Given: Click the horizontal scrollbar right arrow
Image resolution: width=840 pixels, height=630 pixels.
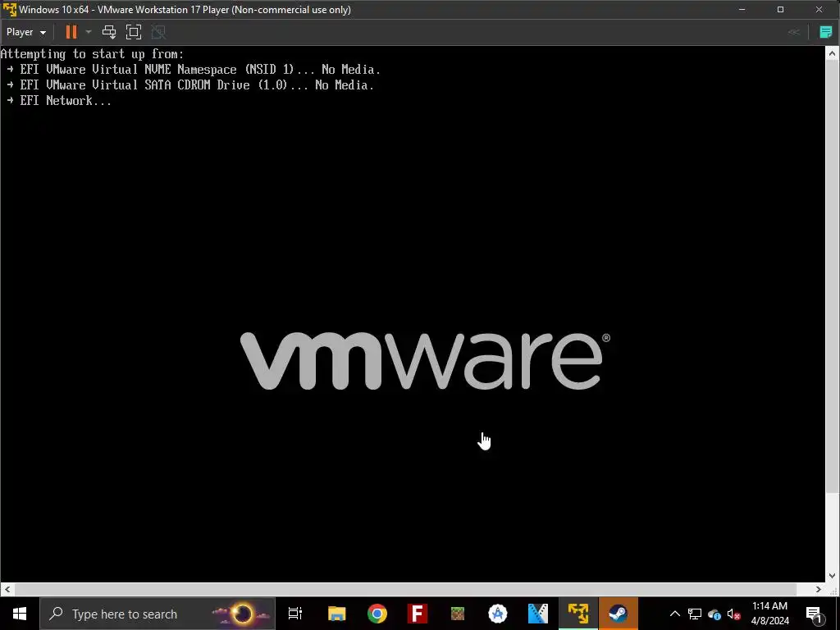Looking at the screenshot, I should tap(818, 589).
